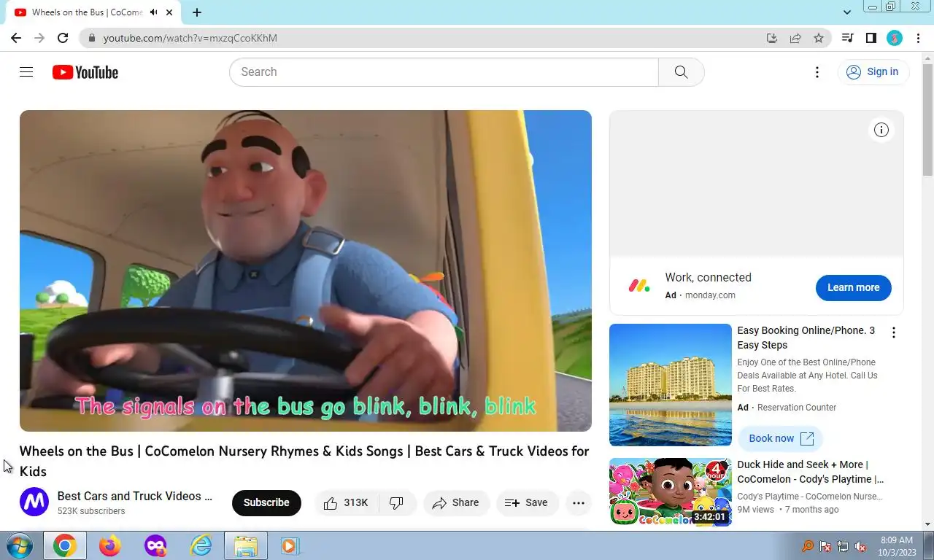Open the ad info icon
This screenshot has height=560, width=934.
point(881,130)
